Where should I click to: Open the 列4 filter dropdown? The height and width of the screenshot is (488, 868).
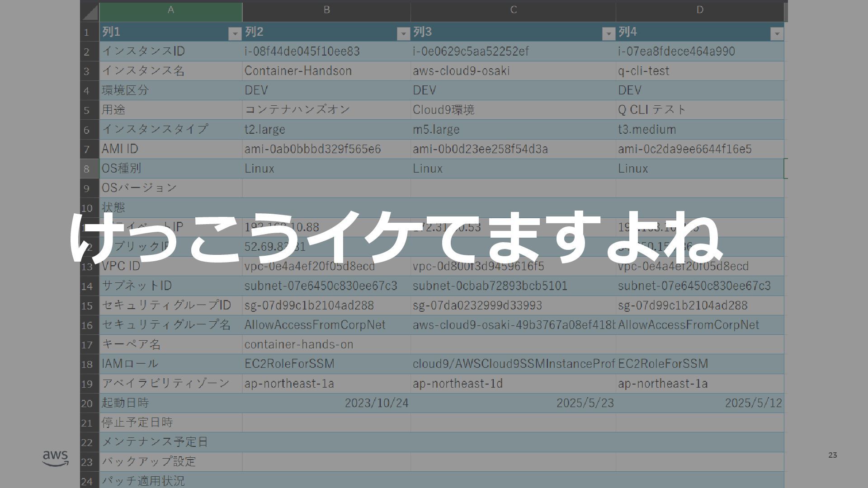[777, 33]
